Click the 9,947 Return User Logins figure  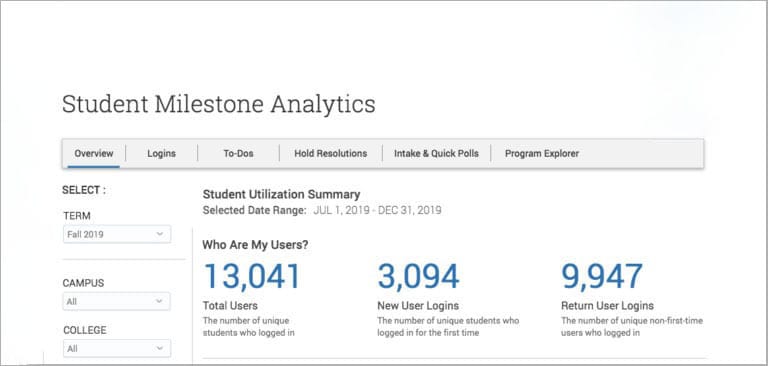[x=602, y=276]
